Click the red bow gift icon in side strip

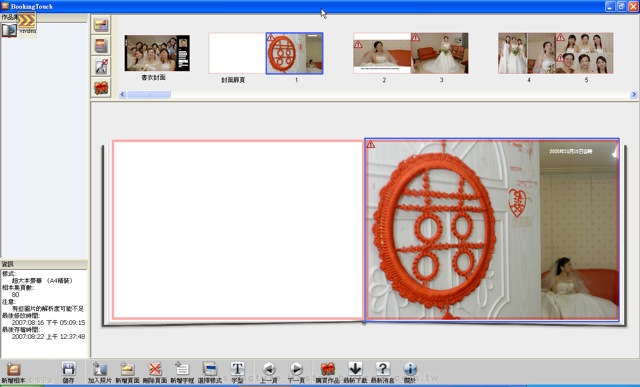pos(101,88)
